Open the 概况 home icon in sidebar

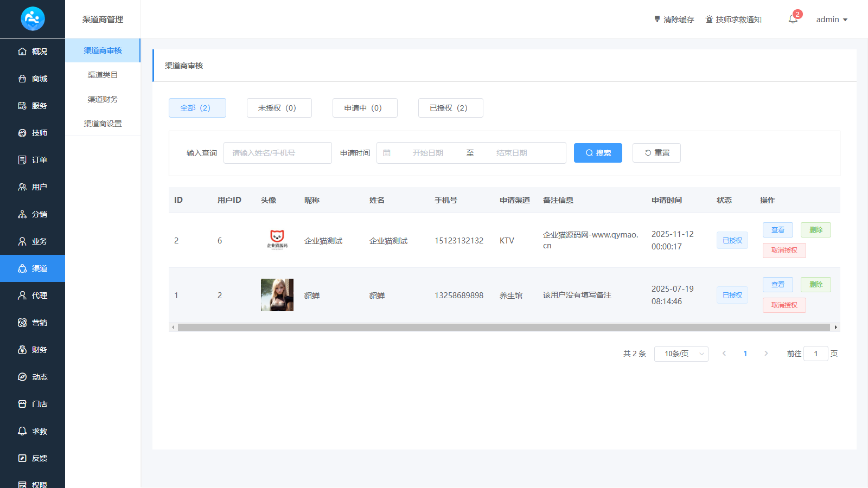click(22, 52)
